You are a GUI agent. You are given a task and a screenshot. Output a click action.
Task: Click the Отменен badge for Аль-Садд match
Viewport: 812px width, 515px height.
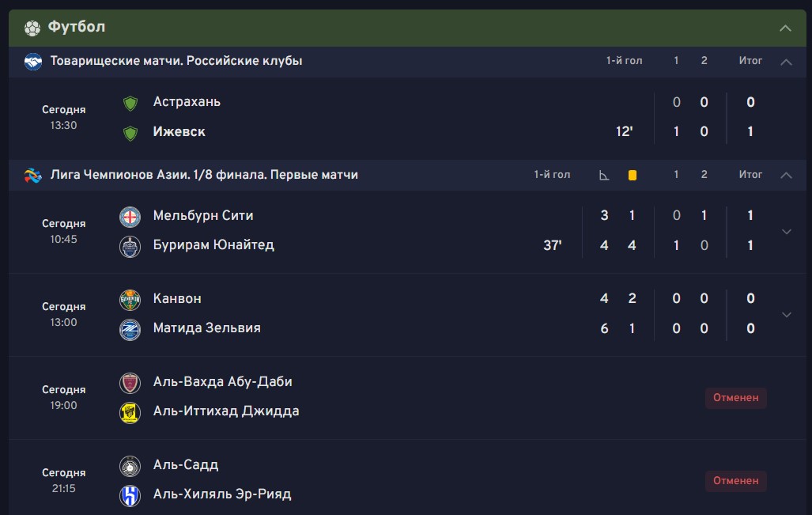click(735, 480)
